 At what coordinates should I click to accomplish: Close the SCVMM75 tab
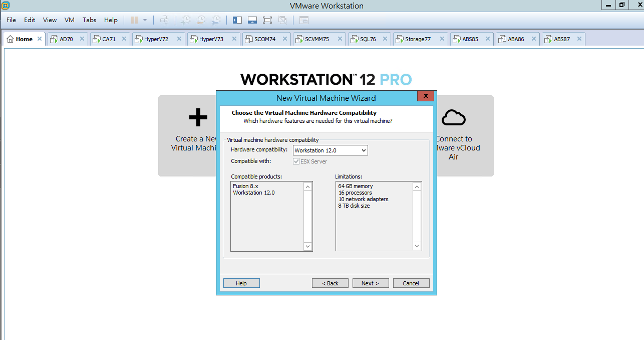point(340,39)
